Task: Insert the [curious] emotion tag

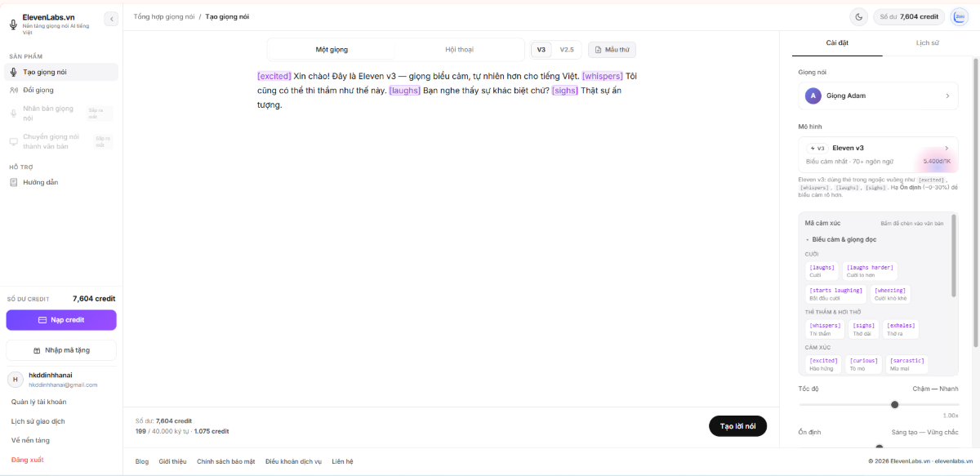Action: pyautogui.click(x=864, y=364)
